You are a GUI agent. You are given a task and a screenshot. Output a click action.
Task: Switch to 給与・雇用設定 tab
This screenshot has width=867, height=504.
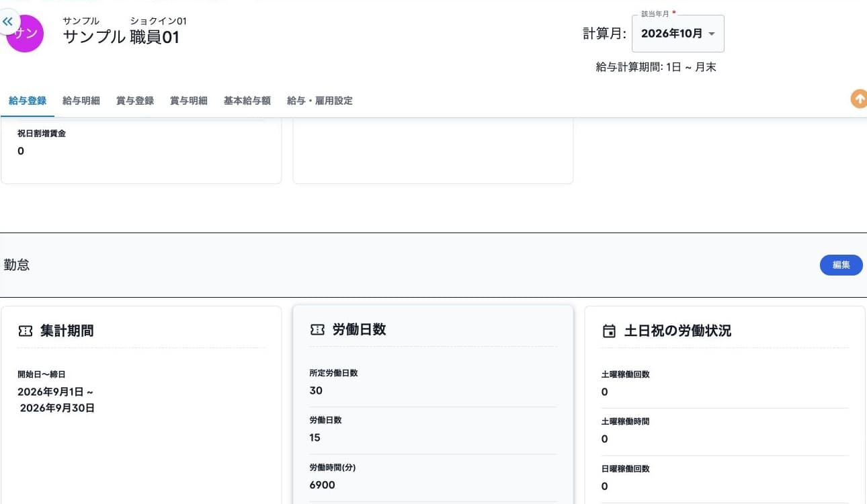click(320, 101)
